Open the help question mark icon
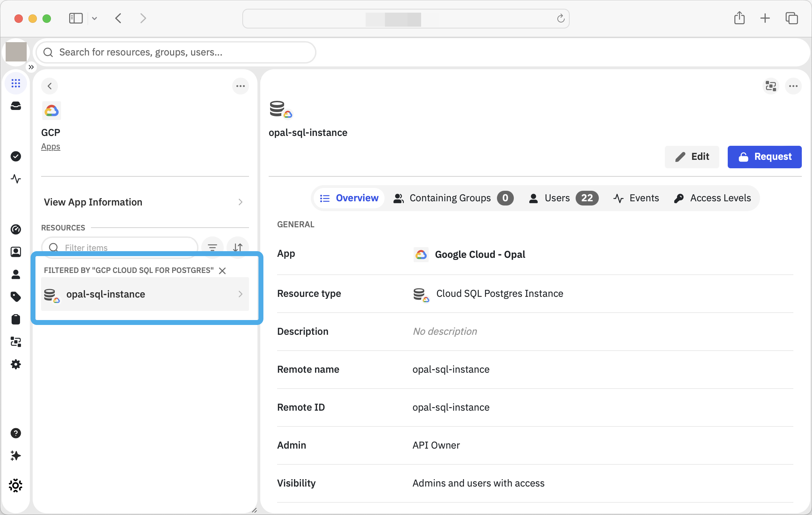 16,433
